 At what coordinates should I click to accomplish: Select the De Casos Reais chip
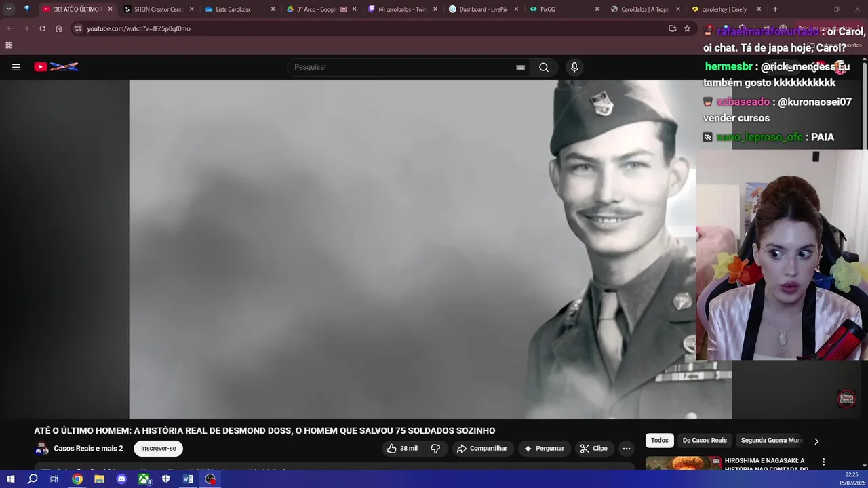(x=705, y=441)
